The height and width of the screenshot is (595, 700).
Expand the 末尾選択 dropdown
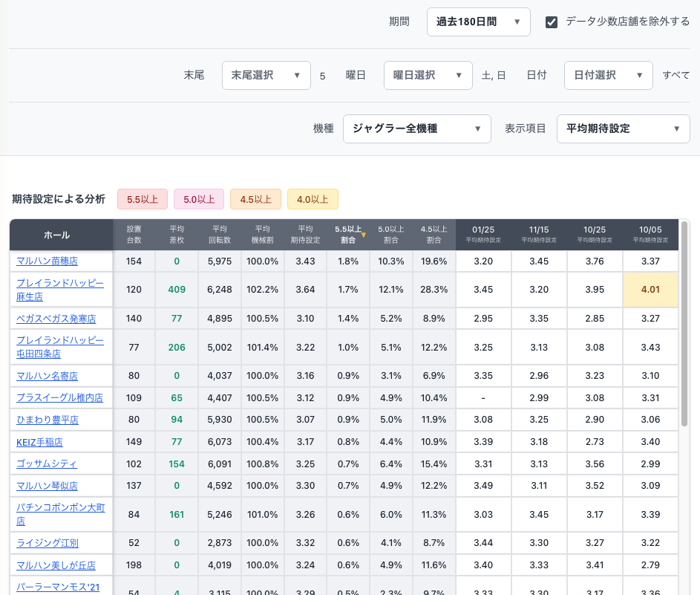coord(266,76)
